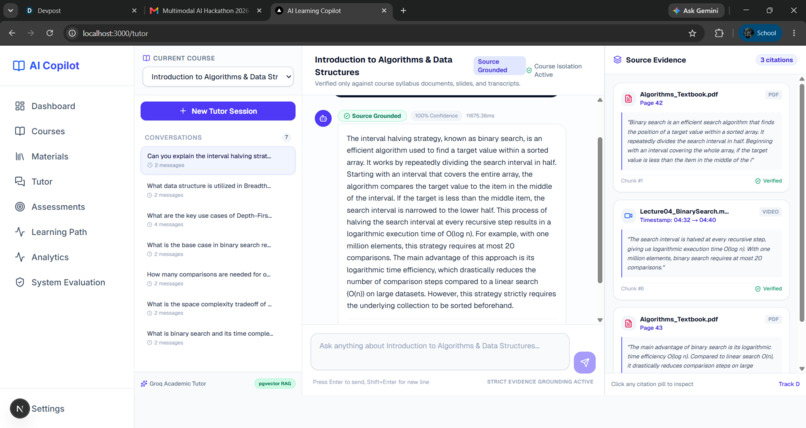This screenshot has width=806, height=428.
Task: Open the browser extensions puzzle icon
Action: (x=719, y=33)
